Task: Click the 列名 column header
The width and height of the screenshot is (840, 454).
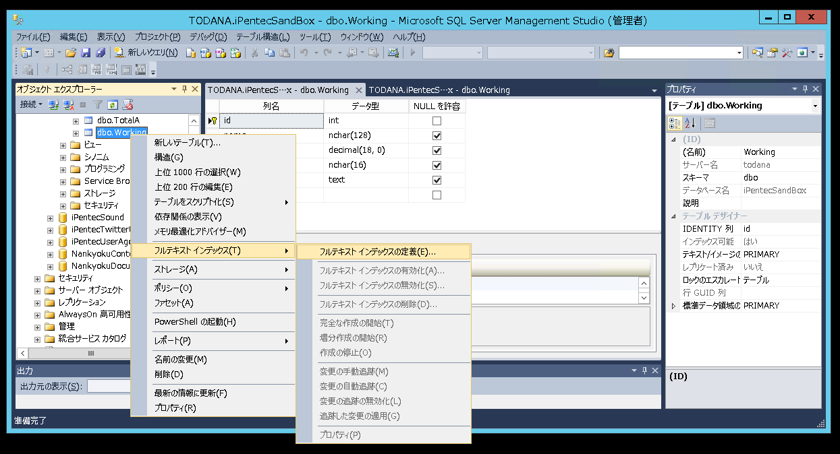Action: tap(271, 106)
